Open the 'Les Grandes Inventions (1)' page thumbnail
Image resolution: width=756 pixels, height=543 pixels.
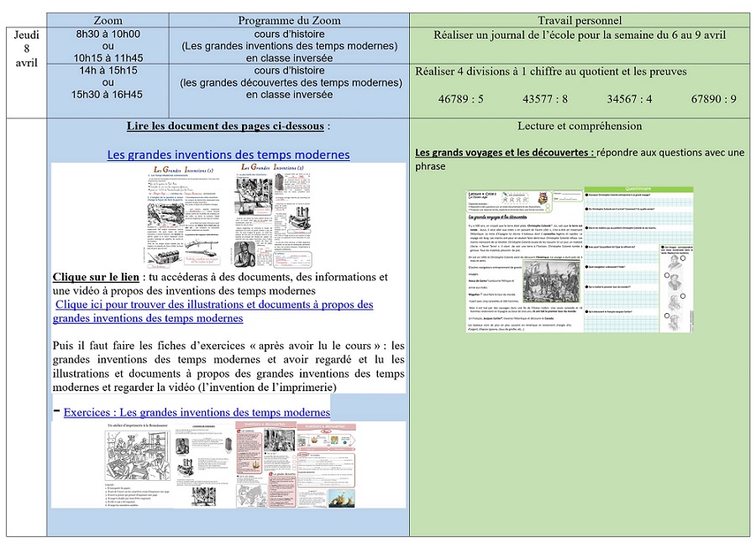click(x=183, y=216)
